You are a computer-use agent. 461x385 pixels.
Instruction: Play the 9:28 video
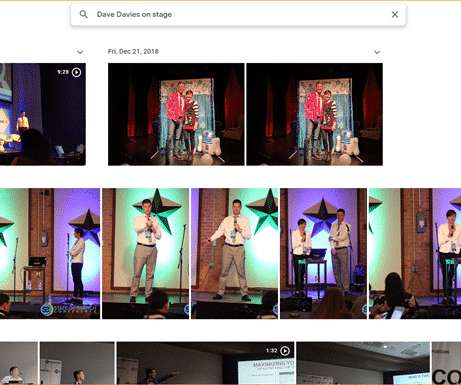pyautogui.click(x=76, y=72)
